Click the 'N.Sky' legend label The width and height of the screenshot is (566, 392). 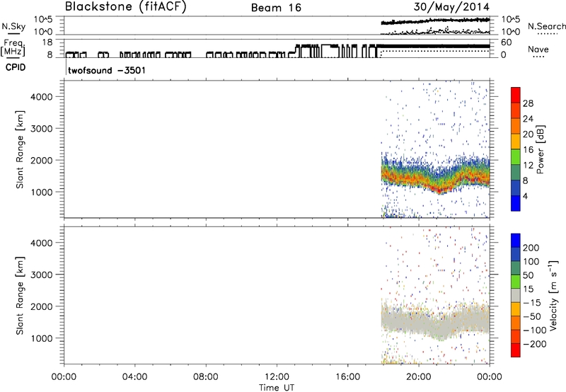point(13,26)
